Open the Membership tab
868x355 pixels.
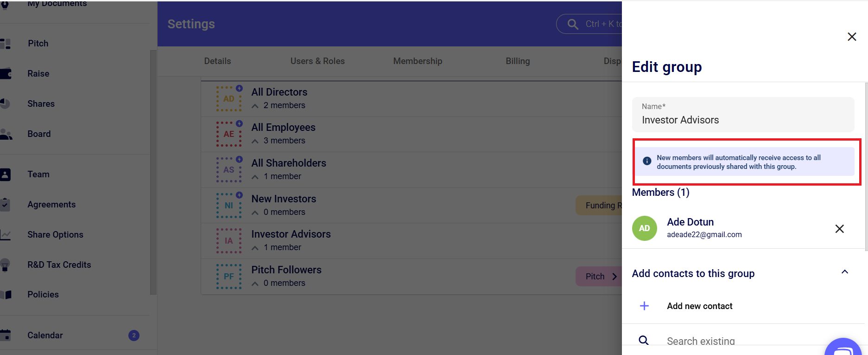click(418, 61)
